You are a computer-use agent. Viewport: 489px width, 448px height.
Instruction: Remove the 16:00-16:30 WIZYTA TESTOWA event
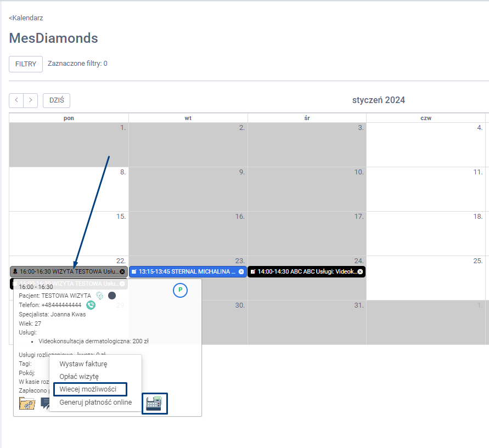[x=122, y=271]
